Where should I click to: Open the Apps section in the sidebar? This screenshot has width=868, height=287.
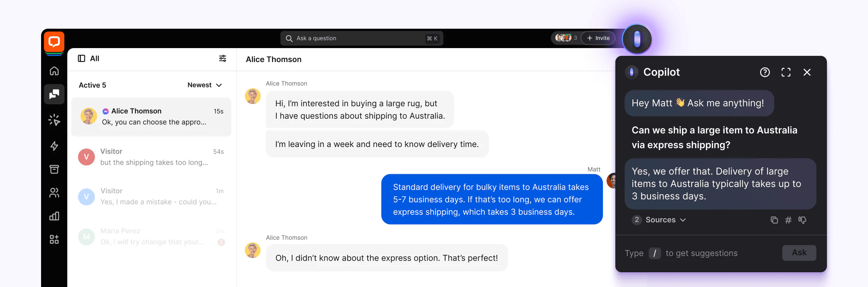click(54, 239)
